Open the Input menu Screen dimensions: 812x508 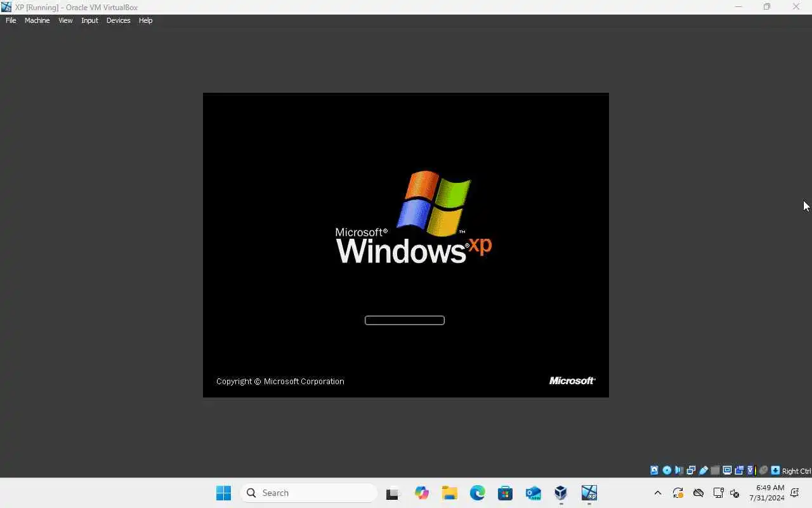(x=89, y=20)
